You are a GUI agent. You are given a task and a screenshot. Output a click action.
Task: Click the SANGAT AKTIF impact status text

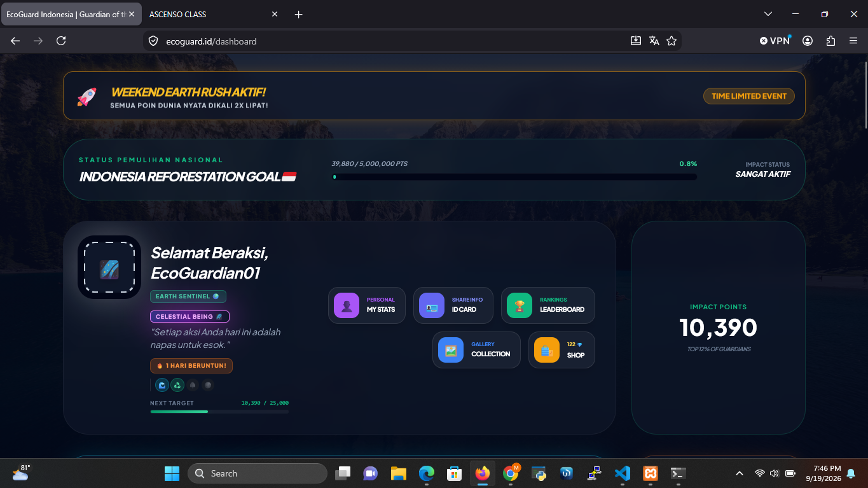click(x=763, y=174)
